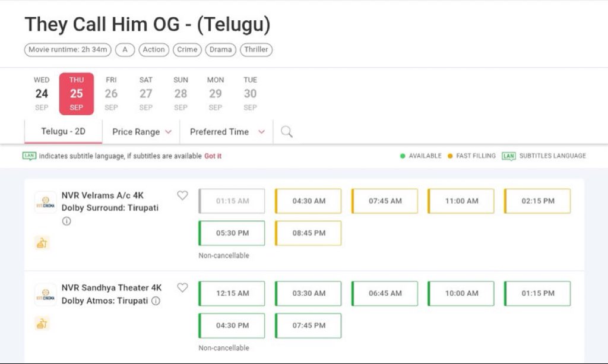
Task: Click the green AVAILABLE legend dot
Action: tap(403, 156)
